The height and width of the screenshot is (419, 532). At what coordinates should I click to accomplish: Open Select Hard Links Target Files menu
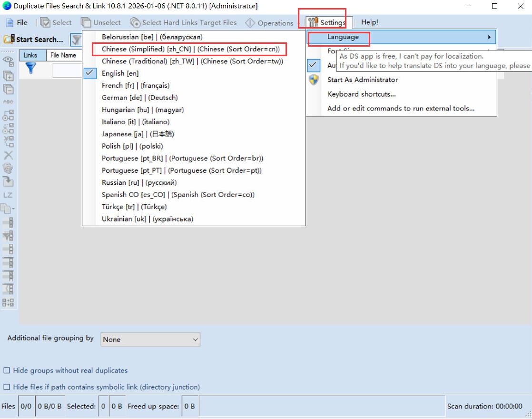[183, 23]
